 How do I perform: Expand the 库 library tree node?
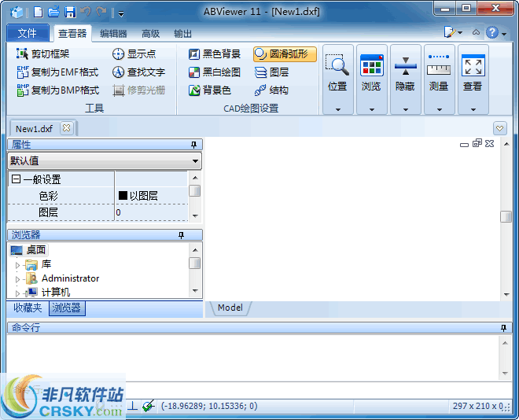click(17, 265)
